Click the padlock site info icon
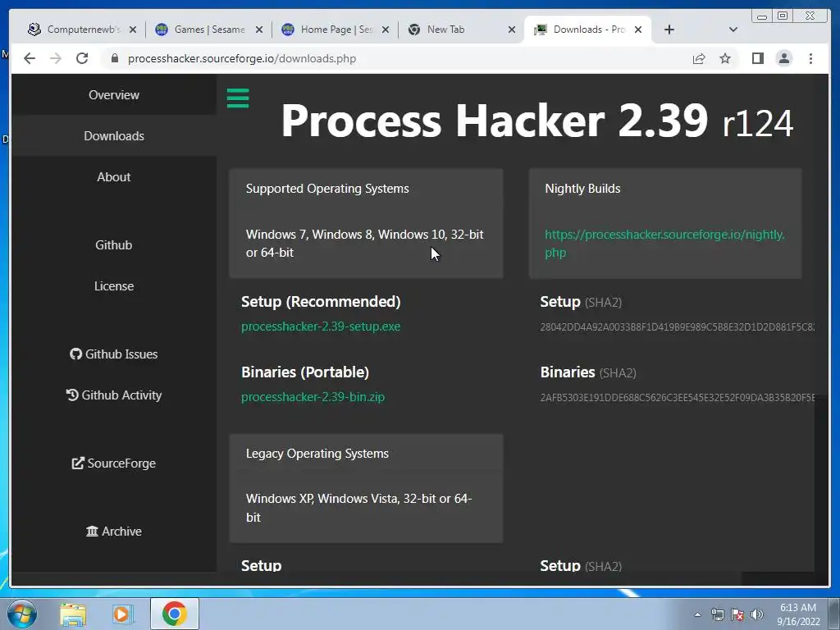The image size is (840, 630). (x=114, y=58)
